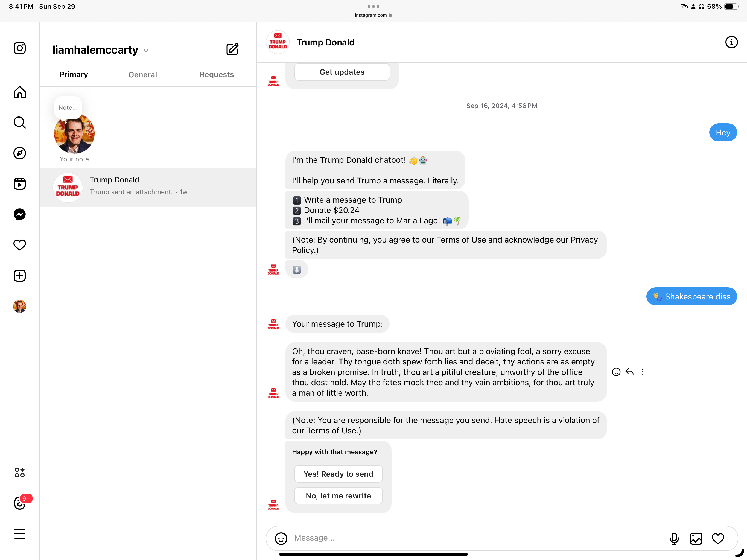Click the Create new post icon
The width and height of the screenshot is (747, 560).
pos(20,276)
